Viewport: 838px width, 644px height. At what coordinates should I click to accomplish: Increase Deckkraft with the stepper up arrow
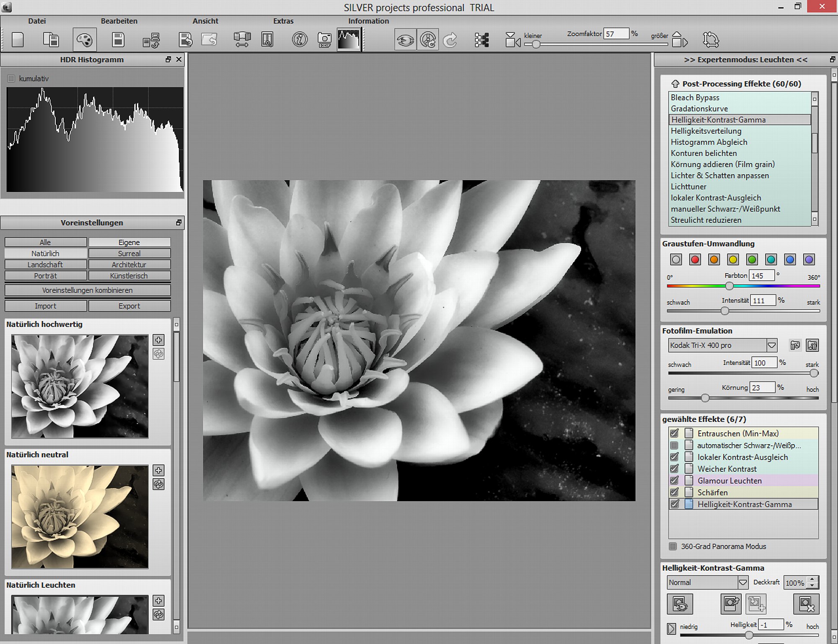coord(812,579)
